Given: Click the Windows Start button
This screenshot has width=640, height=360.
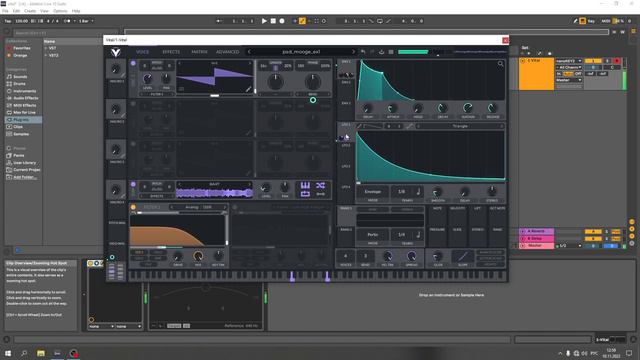Looking at the screenshot, I should [8, 353].
